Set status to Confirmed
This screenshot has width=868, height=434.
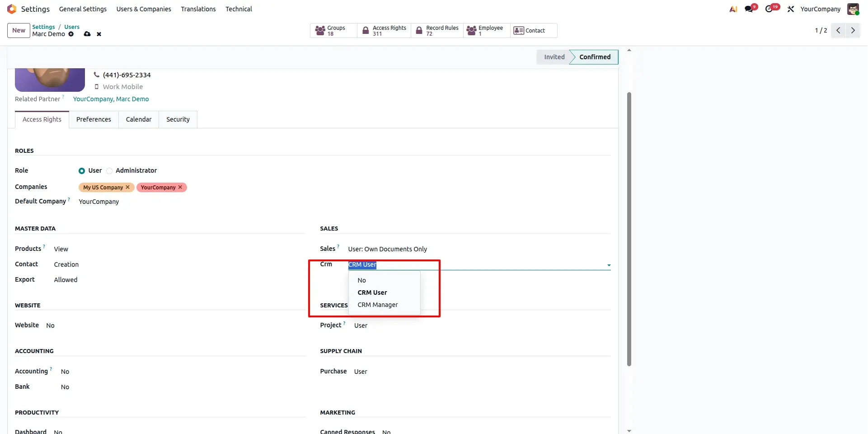[x=595, y=57]
